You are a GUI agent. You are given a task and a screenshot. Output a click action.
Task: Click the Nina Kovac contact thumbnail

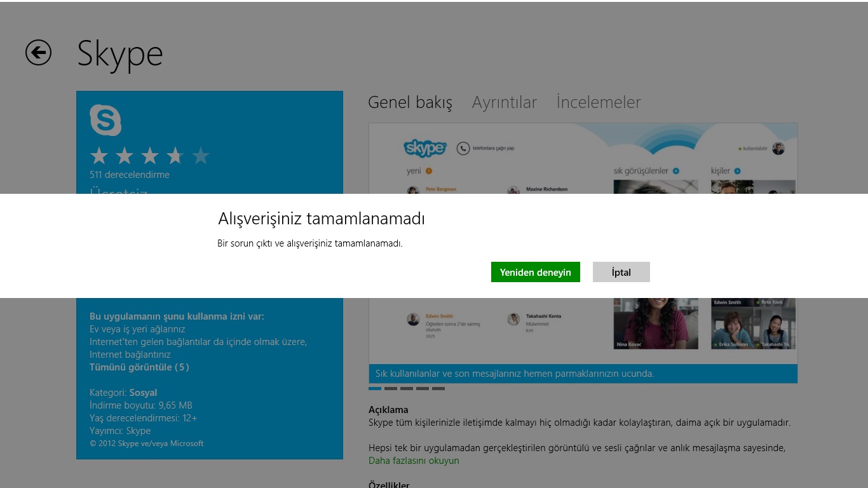pyautogui.click(x=656, y=323)
